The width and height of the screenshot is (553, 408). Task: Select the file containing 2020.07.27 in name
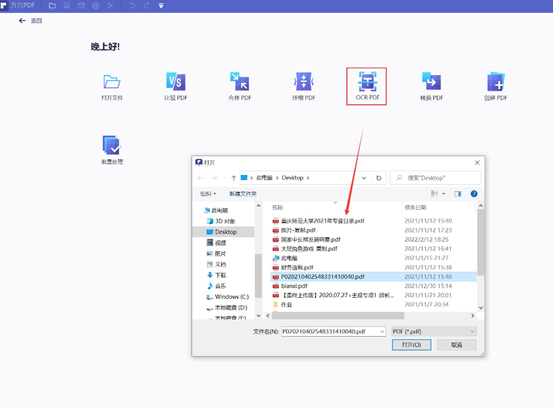(x=373, y=295)
